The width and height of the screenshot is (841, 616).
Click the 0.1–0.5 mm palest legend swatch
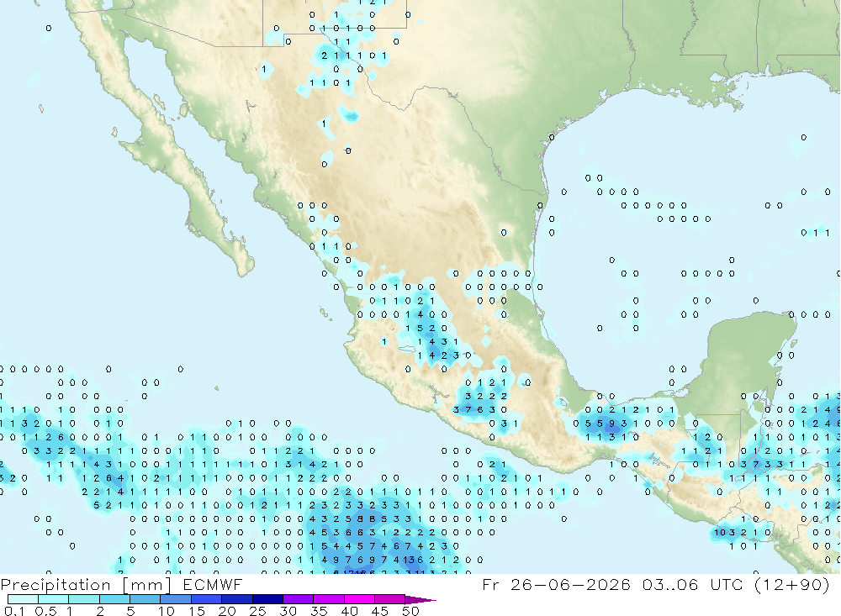click(23, 599)
